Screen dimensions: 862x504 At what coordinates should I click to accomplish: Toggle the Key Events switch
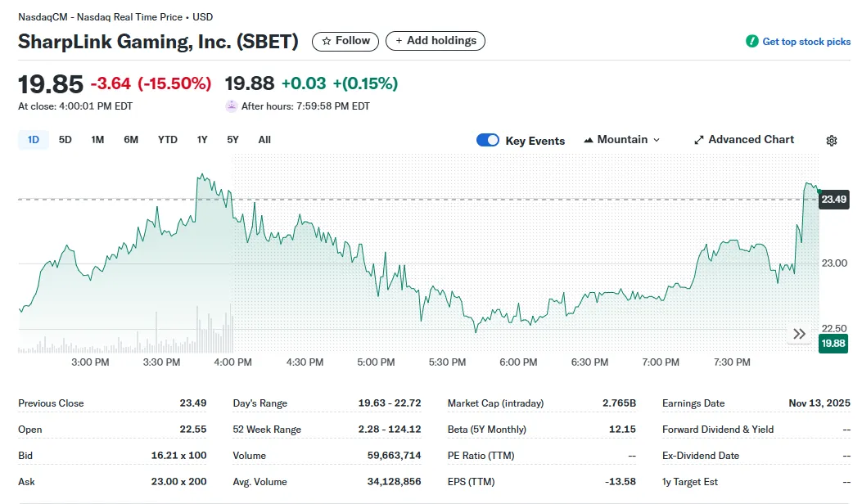[x=488, y=140]
